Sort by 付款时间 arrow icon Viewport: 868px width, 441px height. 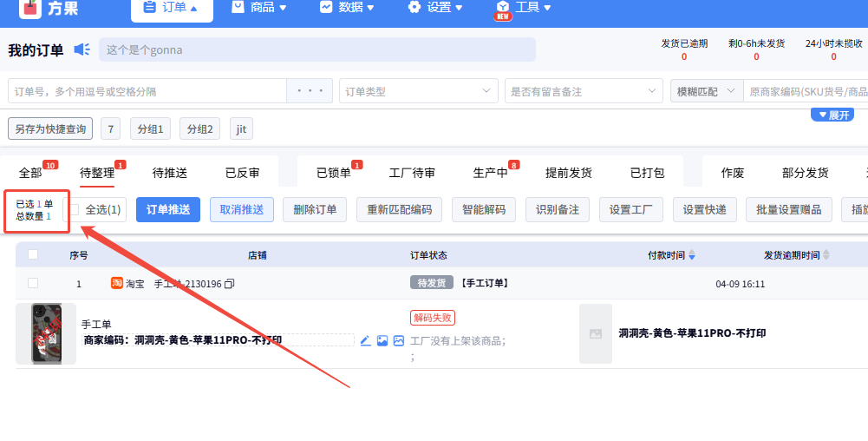691,255
